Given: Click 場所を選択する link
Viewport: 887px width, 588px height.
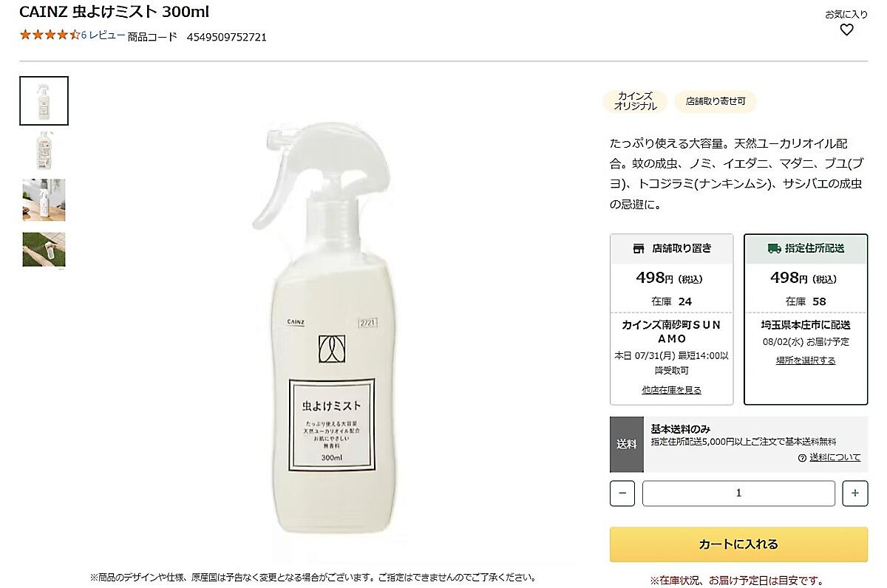Looking at the screenshot, I should (x=806, y=360).
